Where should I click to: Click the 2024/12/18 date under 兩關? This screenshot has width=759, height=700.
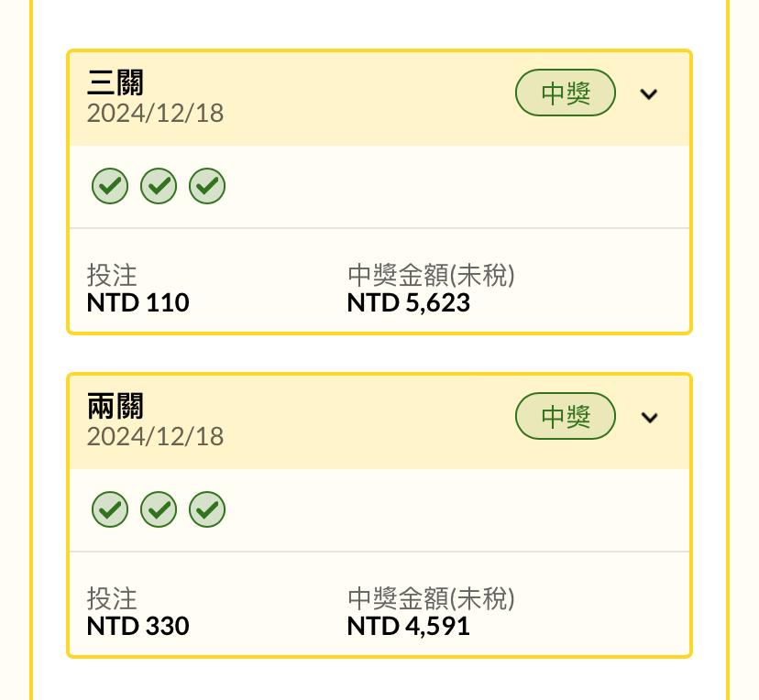coord(156,437)
